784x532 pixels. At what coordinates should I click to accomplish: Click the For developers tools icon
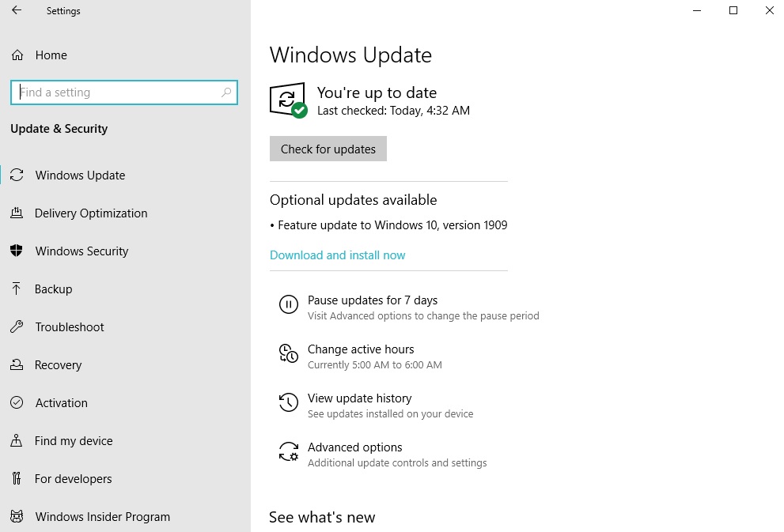tap(17, 478)
